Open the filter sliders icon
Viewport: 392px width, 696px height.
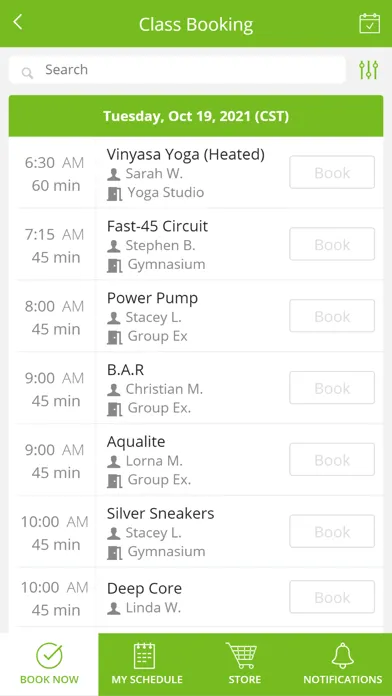(368, 70)
